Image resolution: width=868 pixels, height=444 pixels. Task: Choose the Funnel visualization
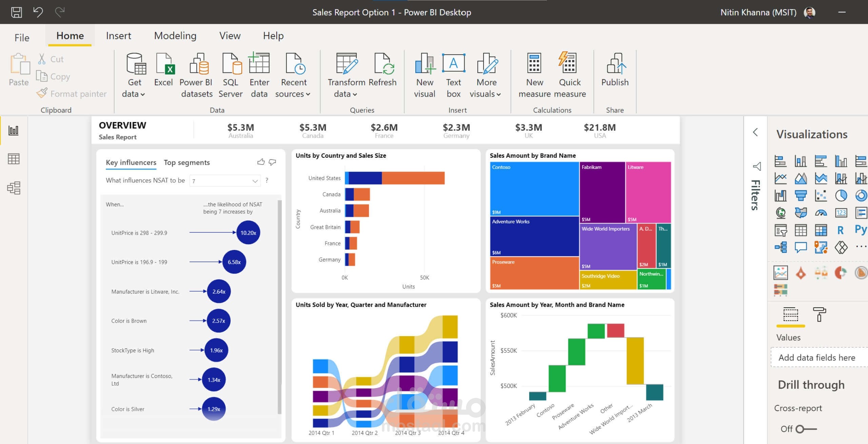[x=801, y=195]
